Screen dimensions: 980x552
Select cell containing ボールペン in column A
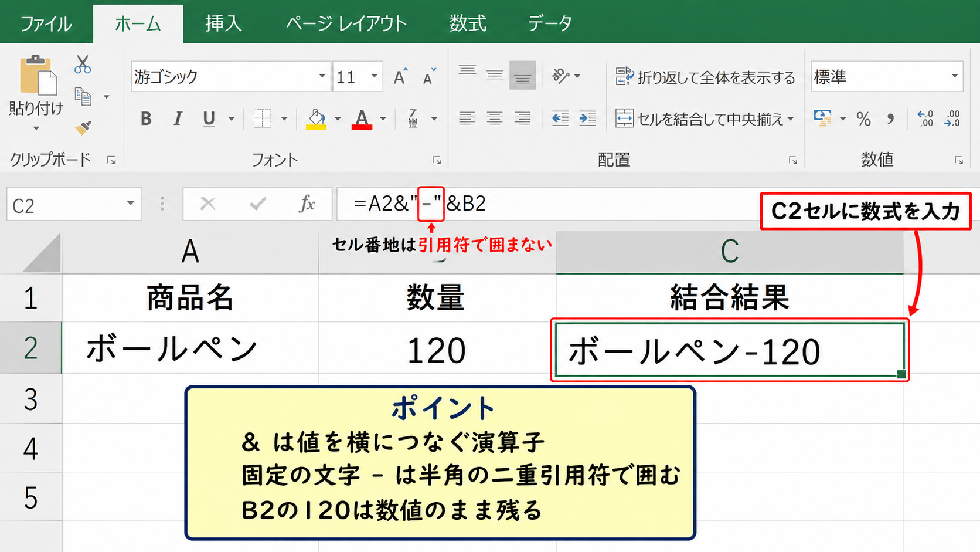pyautogui.click(x=190, y=348)
